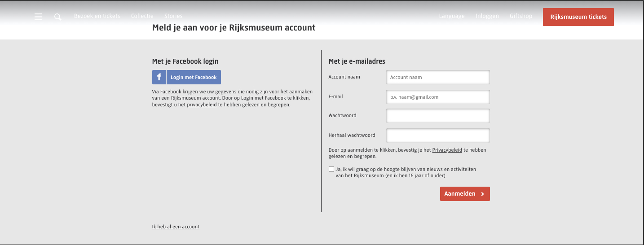Image resolution: width=644 pixels, height=245 pixels.
Task: Click 'Ik heb al een account' link
Action: [176, 227]
